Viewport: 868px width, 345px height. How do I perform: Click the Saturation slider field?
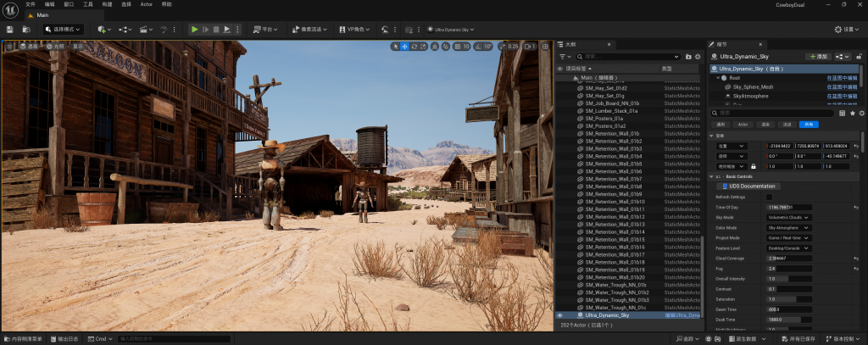click(789, 298)
